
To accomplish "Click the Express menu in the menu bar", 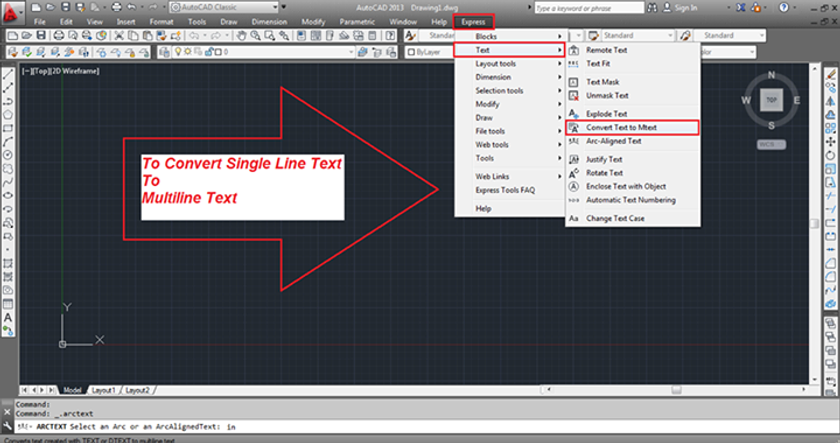I will [474, 22].
